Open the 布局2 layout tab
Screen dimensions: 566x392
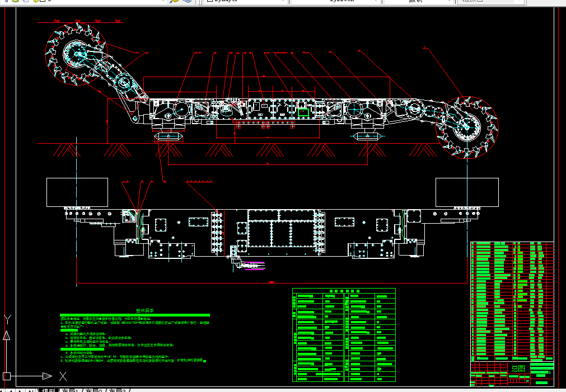[x=93, y=390]
